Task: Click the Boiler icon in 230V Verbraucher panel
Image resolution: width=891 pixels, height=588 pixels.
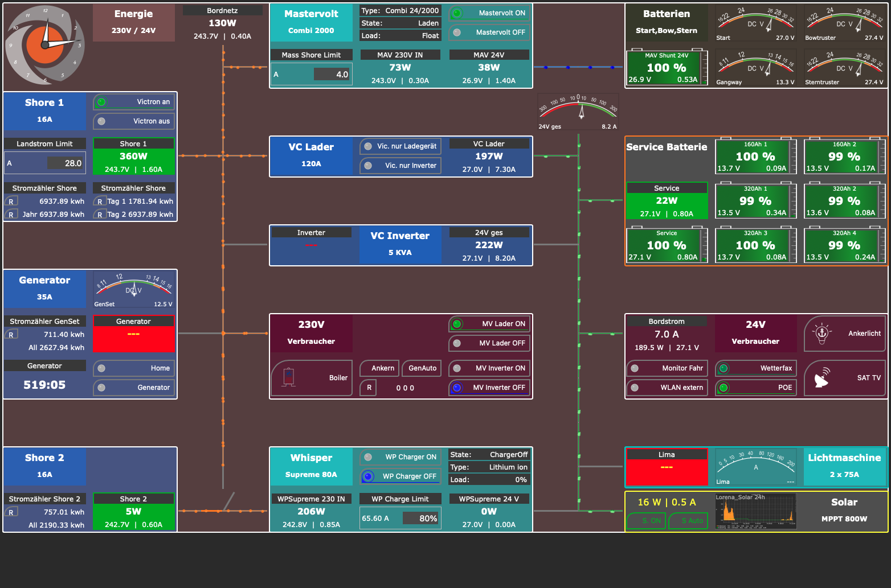Action: click(x=290, y=377)
